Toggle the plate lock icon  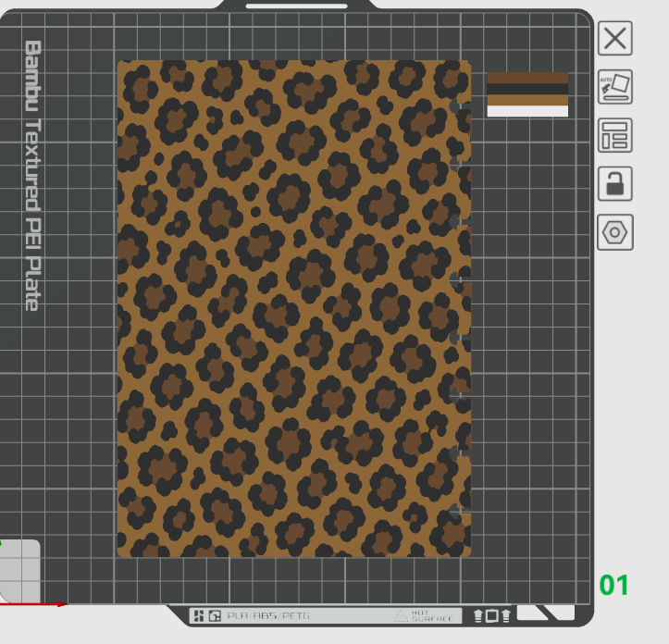pos(614,183)
